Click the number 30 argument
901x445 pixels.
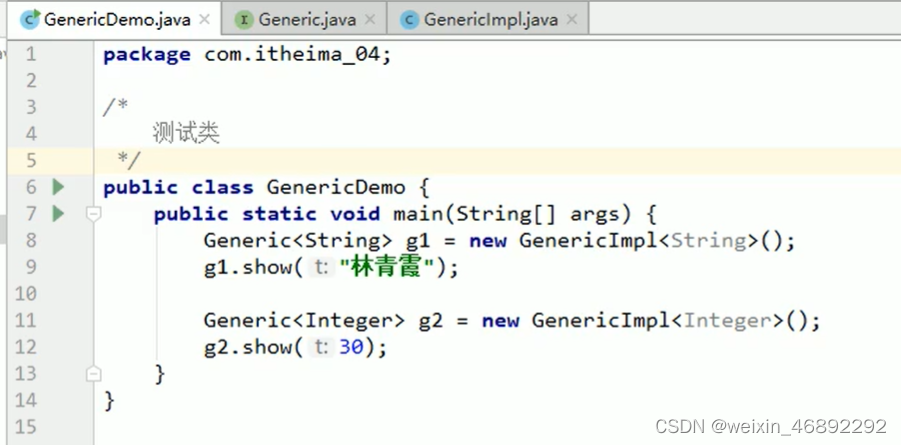(x=351, y=348)
